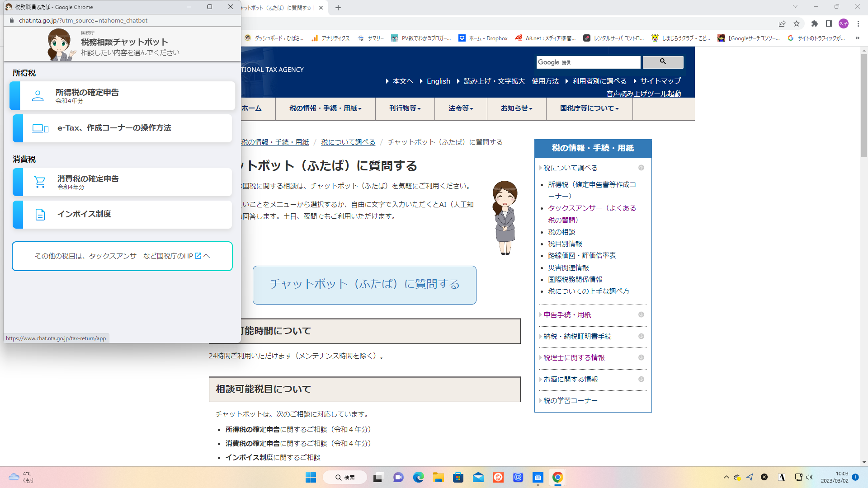
Task: Open 消費税の確定申告 chatbot option
Action: (122, 182)
